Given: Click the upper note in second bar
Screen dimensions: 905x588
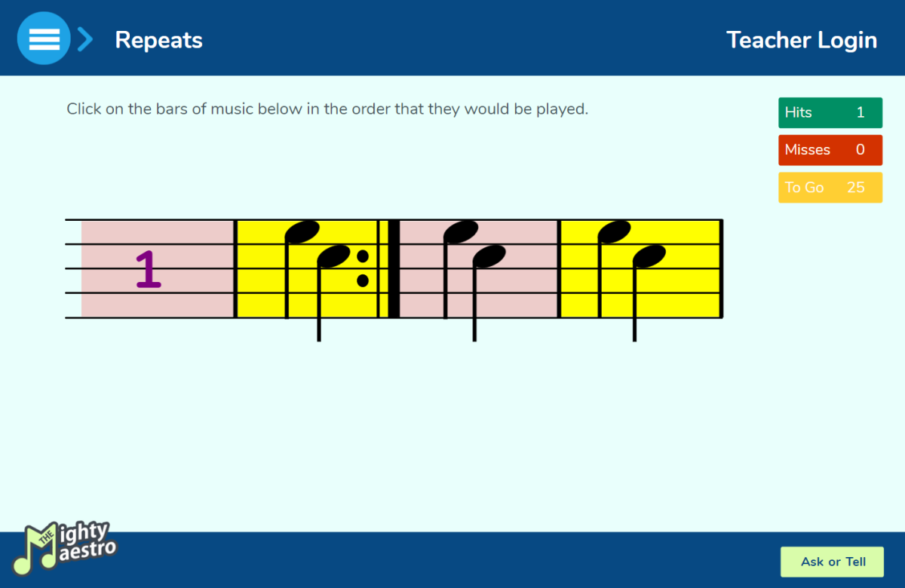Looking at the screenshot, I should (x=302, y=231).
